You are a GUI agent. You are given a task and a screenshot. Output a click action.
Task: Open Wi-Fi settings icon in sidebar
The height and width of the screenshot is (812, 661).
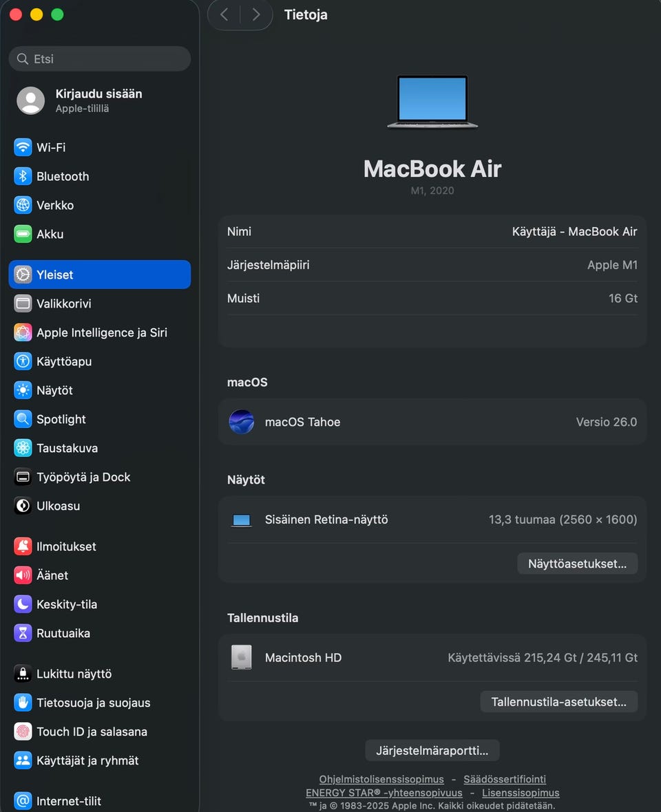(x=23, y=147)
